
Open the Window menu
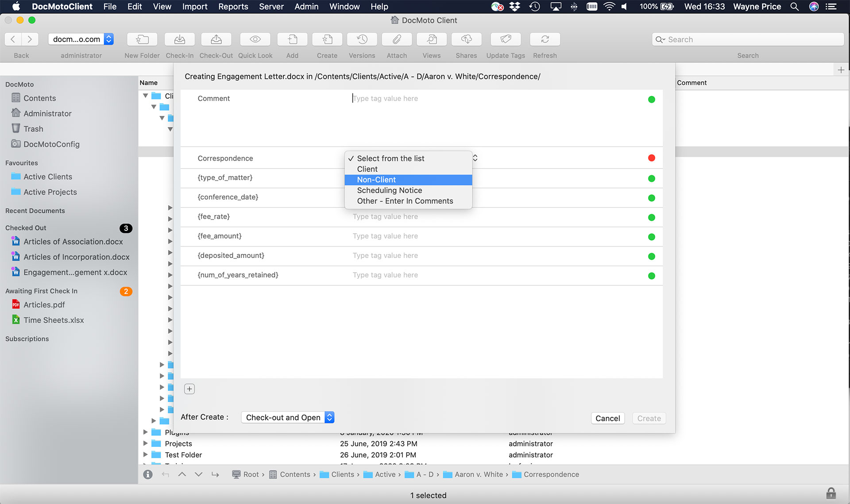pos(344,7)
